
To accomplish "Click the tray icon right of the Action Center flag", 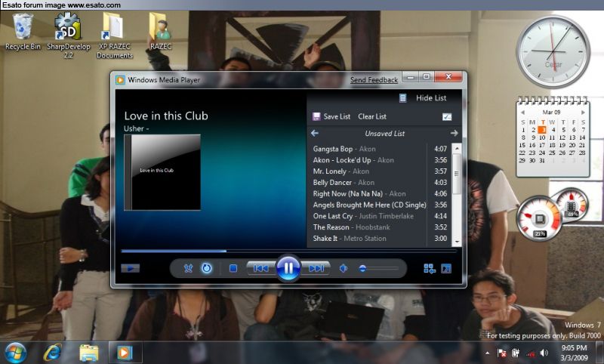I will pos(516,353).
